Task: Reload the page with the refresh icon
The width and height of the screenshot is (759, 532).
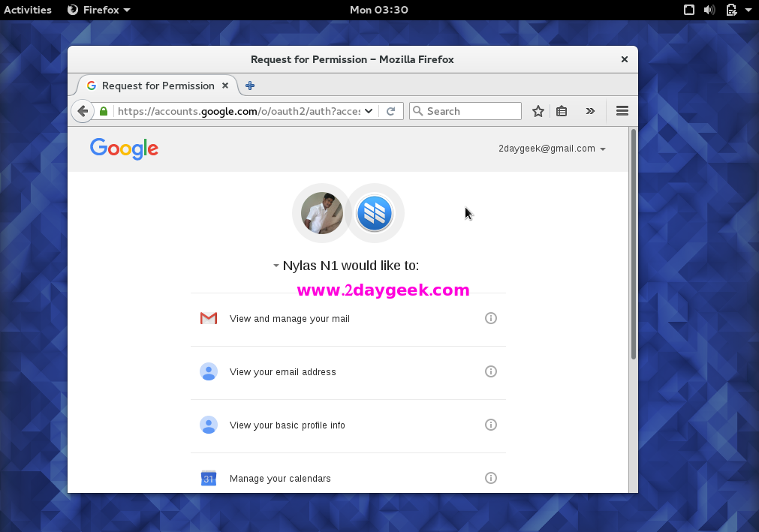Action: (x=390, y=111)
